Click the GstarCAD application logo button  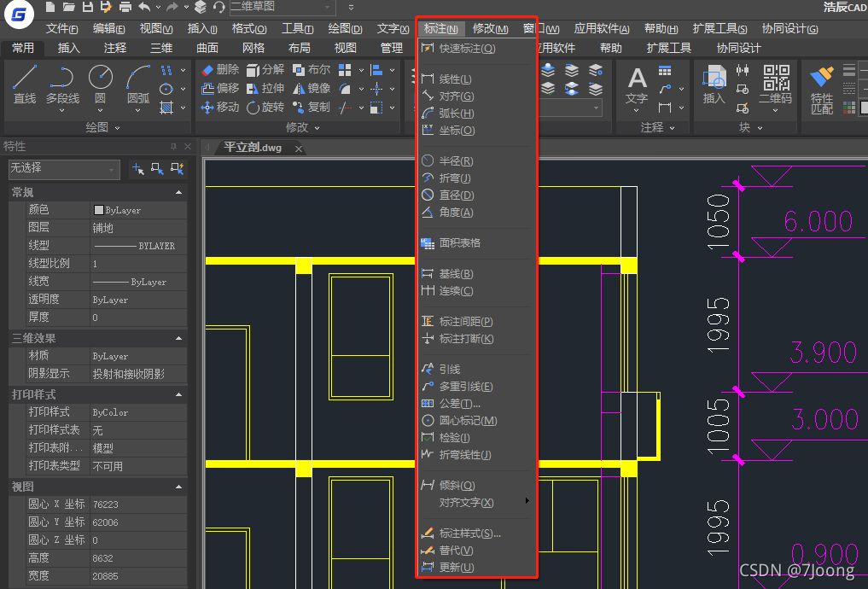[x=19, y=15]
